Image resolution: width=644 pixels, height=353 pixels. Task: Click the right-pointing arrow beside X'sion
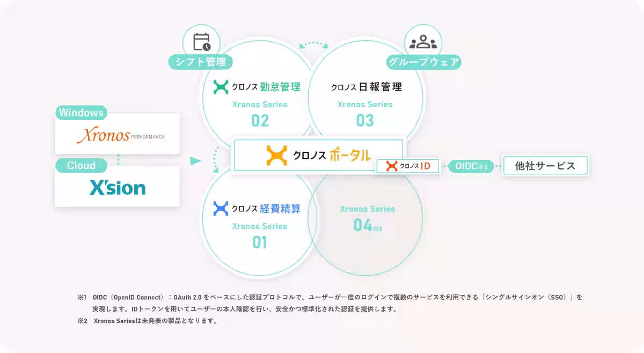tap(196, 161)
